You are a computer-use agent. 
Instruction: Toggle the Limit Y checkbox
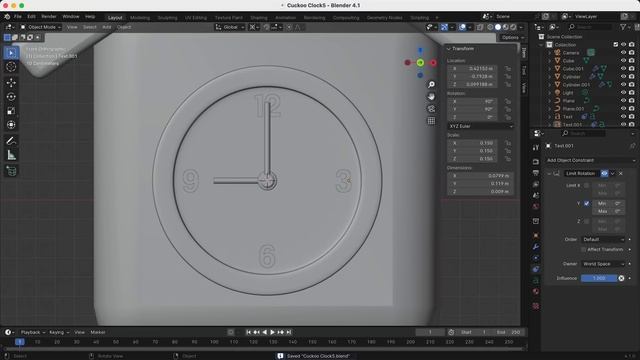pos(587,203)
